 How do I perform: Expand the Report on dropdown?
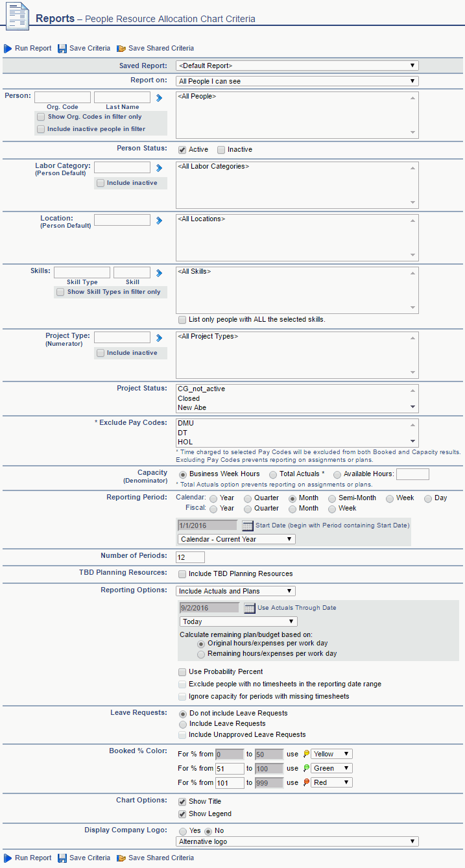[x=297, y=82]
